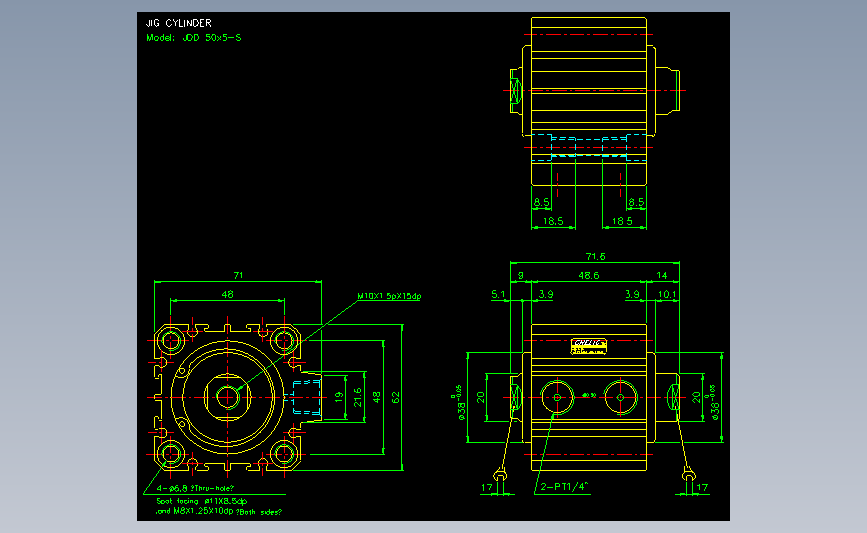Image resolution: width=867 pixels, height=533 pixels.
Task: Select the 4-ø6.8 Thru-hole note
Action: click(195, 488)
